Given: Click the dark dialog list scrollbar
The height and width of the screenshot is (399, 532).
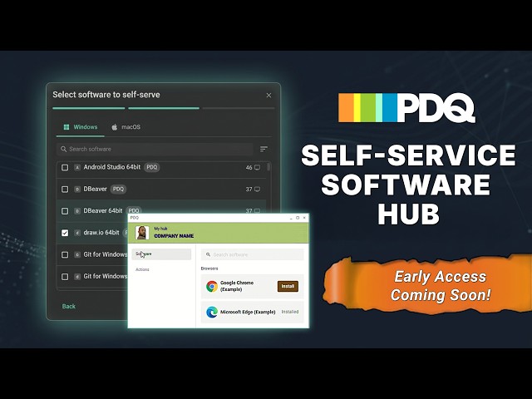Looking at the screenshot, I should 268,167.
